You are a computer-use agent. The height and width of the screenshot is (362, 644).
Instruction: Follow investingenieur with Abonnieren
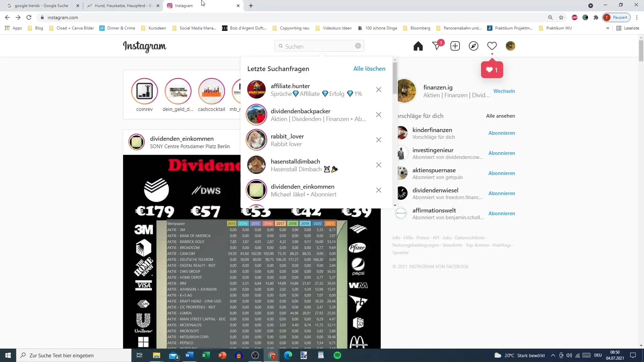point(501,153)
